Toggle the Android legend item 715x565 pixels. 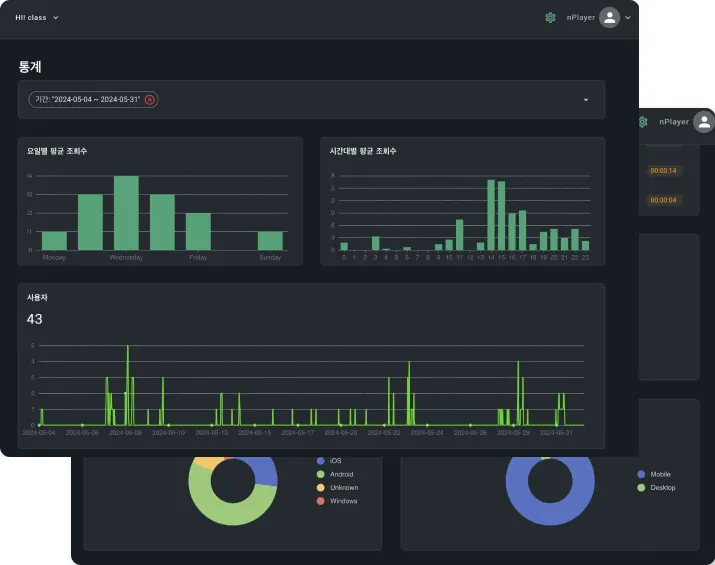(335, 474)
